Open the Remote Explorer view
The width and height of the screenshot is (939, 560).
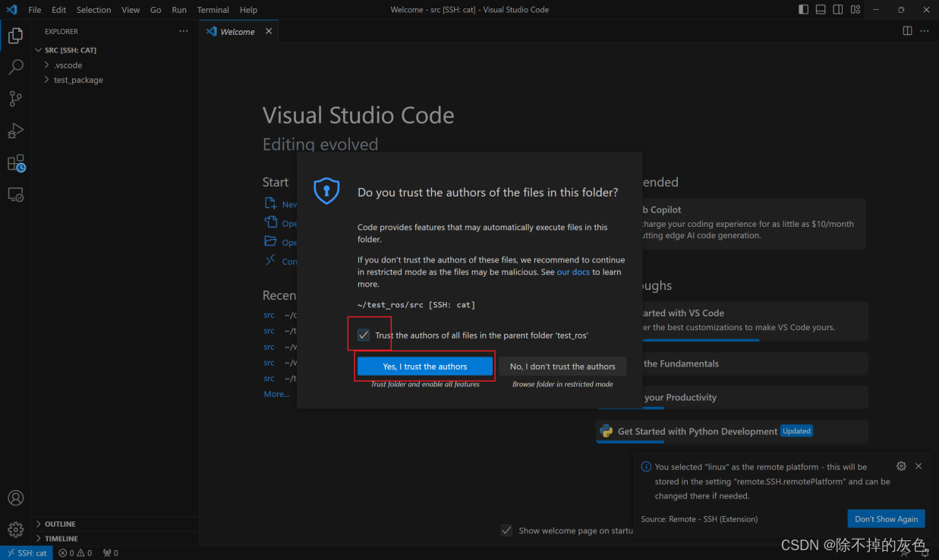point(15,194)
